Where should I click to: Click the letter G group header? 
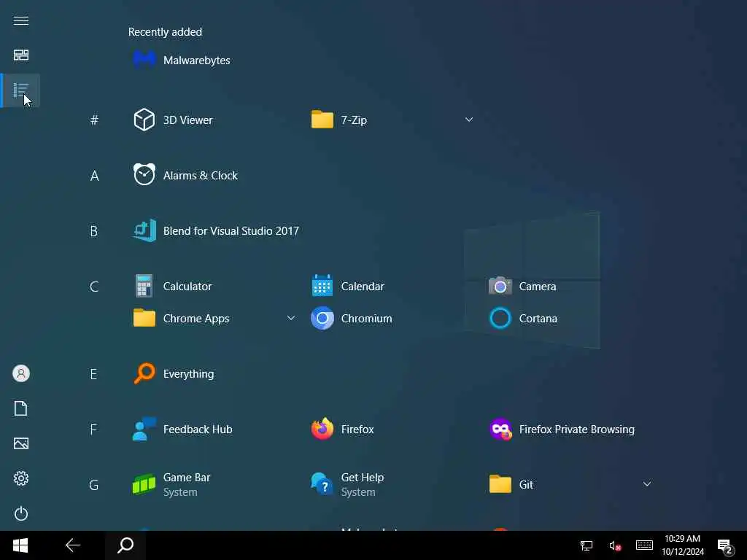(94, 485)
